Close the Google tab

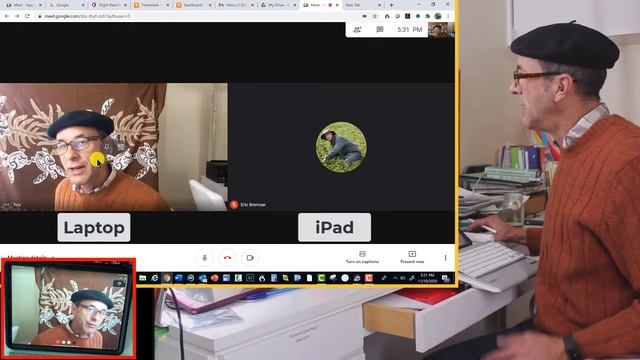click(82, 5)
